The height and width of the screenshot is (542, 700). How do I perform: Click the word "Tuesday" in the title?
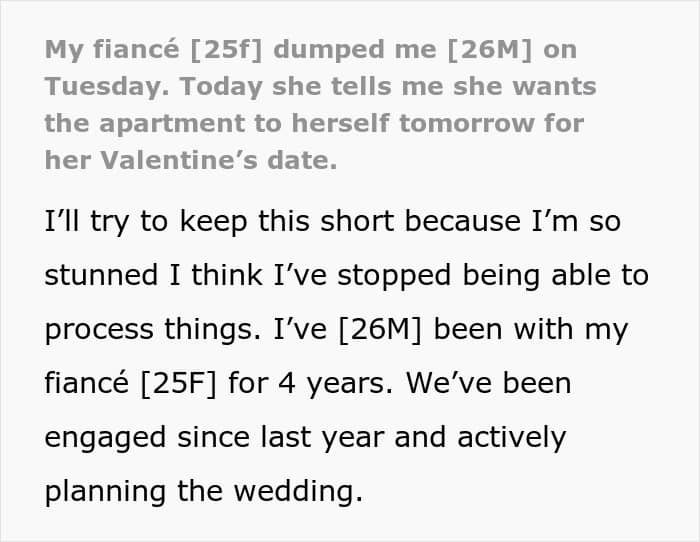(x=103, y=87)
